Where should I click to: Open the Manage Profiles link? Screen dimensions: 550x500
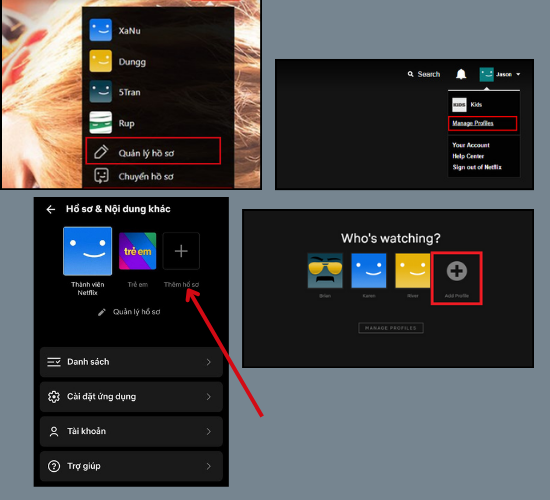(x=472, y=123)
